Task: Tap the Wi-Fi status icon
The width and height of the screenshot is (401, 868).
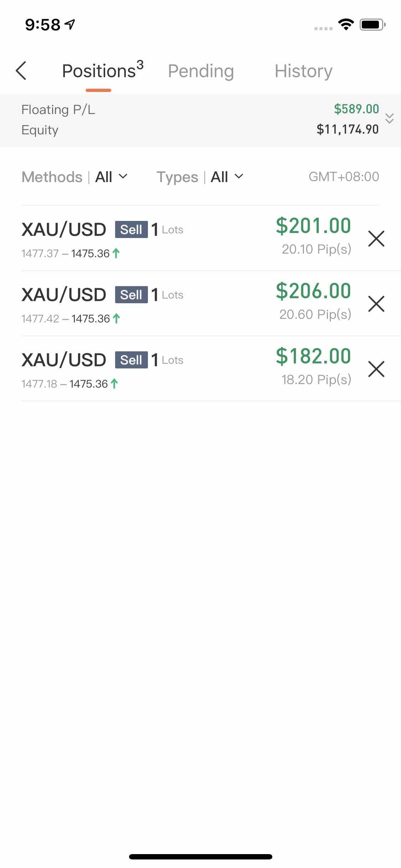Action: (x=345, y=24)
